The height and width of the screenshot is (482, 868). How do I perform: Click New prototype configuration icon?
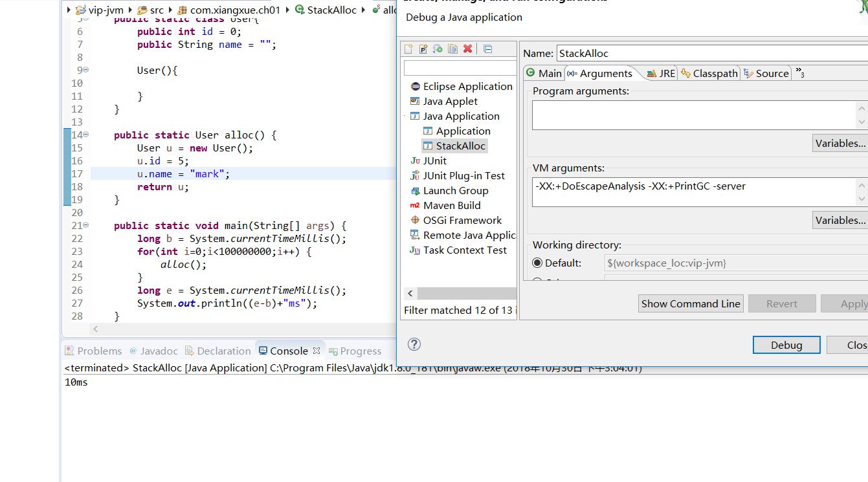point(423,49)
